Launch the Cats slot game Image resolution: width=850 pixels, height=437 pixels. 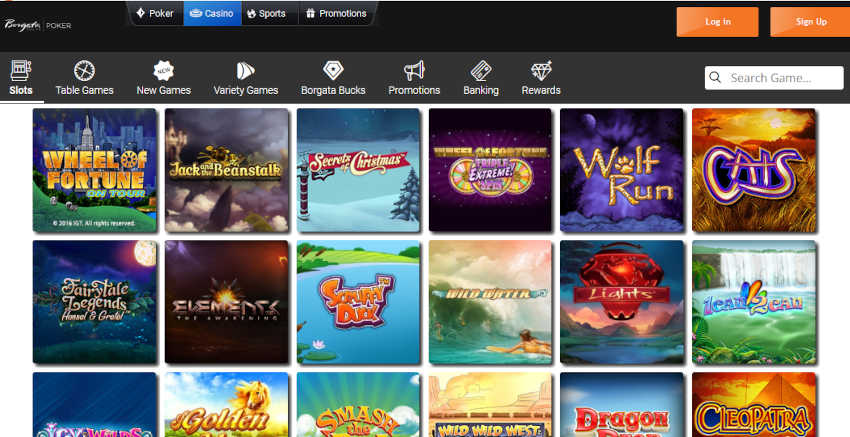(754, 170)
